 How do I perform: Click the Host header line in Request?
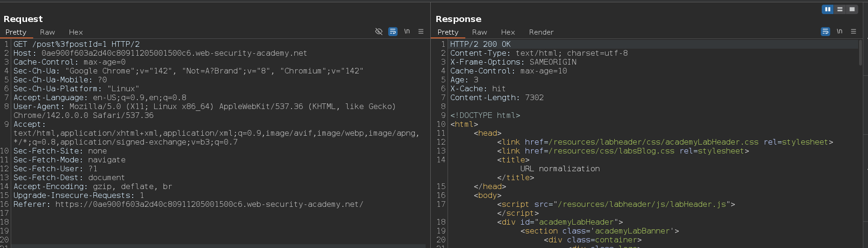point(160,53)
